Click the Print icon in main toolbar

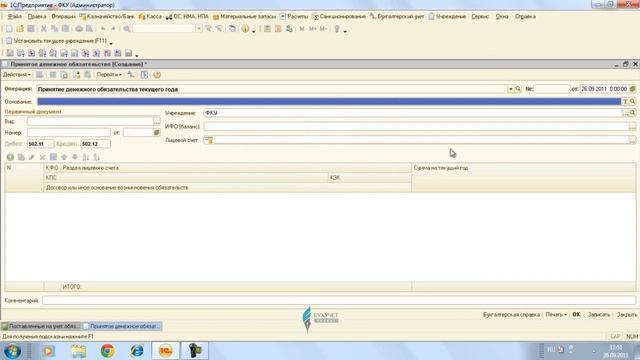point(79,29)
